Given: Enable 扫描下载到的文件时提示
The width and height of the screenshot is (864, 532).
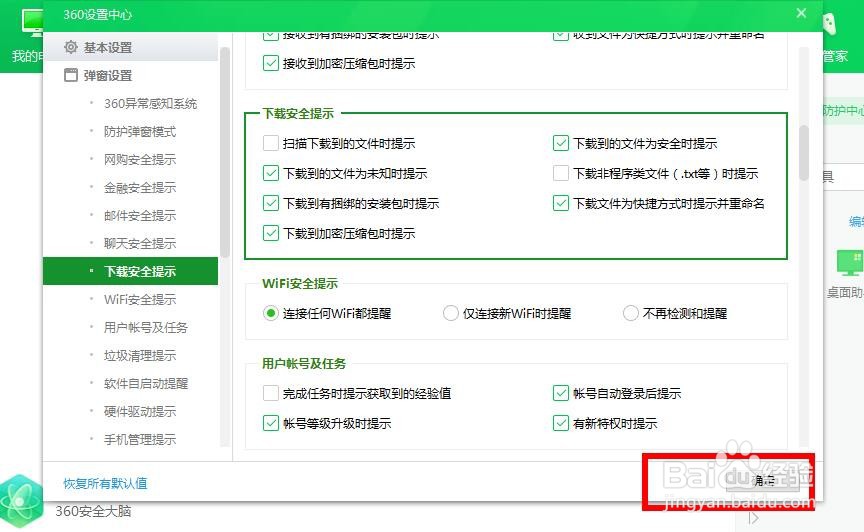Looking at the screenshot, I should pyautogui.click(x=271, y=143).
